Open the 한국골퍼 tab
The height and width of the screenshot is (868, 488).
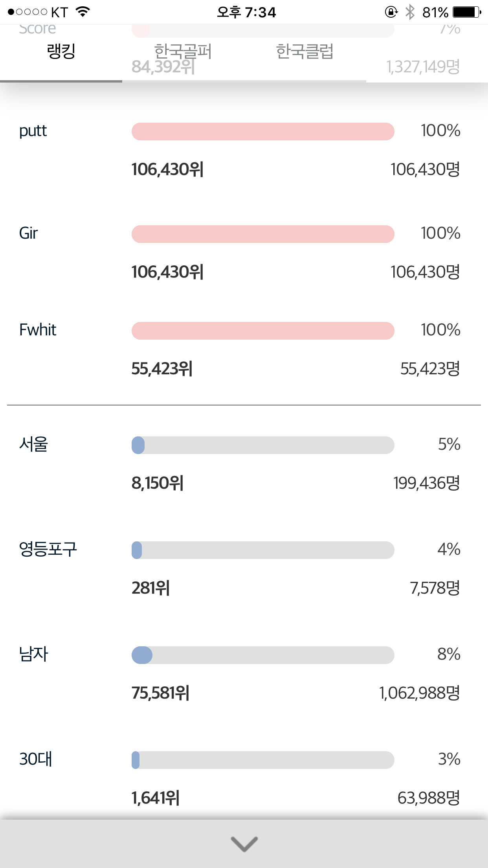(183, 52)
